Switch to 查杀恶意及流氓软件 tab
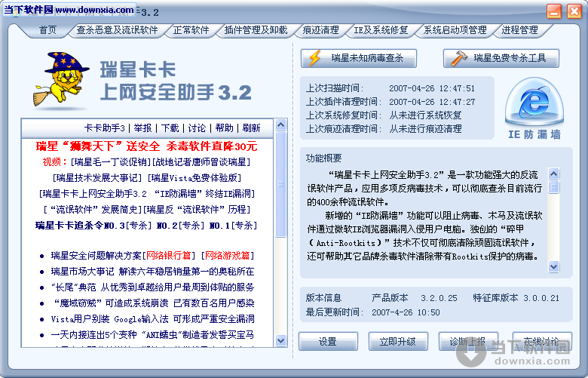The width and height of the screenshot is (588, 378). click(x=117, y=30)
